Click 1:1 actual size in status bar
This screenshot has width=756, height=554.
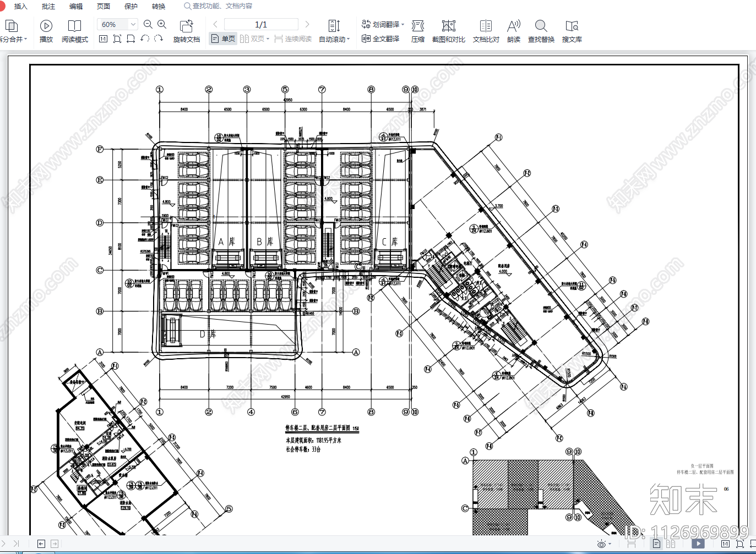[x=726, y=544]
